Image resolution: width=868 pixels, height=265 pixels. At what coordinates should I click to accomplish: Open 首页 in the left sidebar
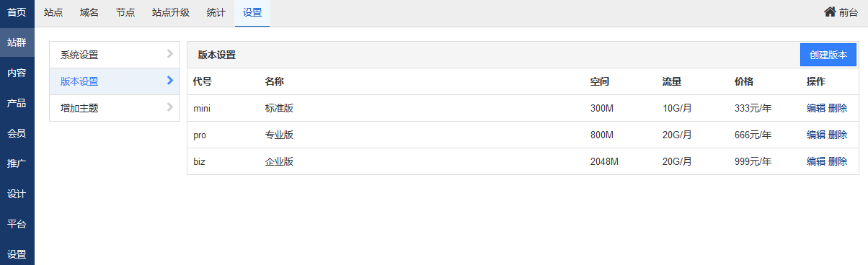tap(17, 12)
